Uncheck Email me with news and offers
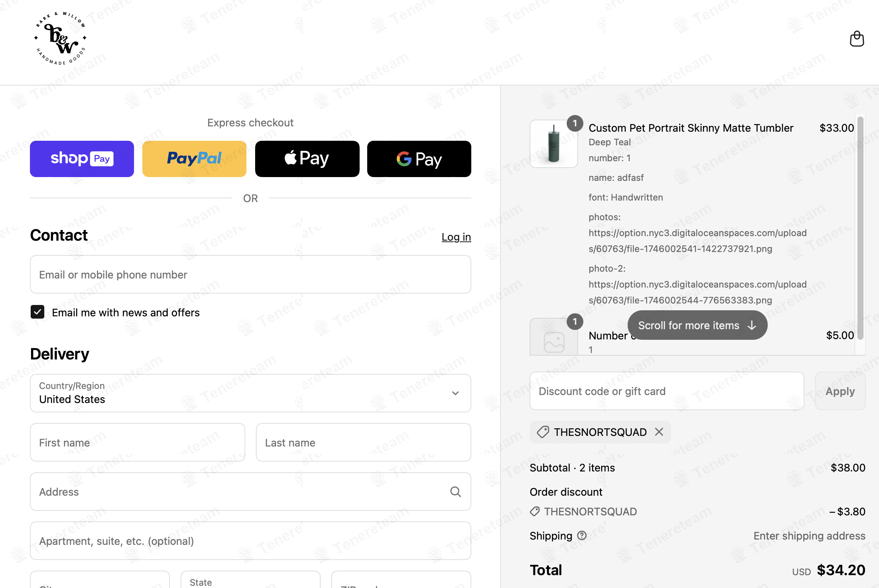Viewport: 879px width, 588px height. (x=37, y=312)
